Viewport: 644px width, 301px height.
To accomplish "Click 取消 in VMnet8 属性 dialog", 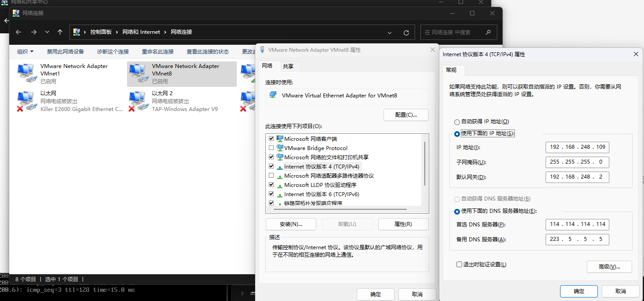I will pos(417,294).
